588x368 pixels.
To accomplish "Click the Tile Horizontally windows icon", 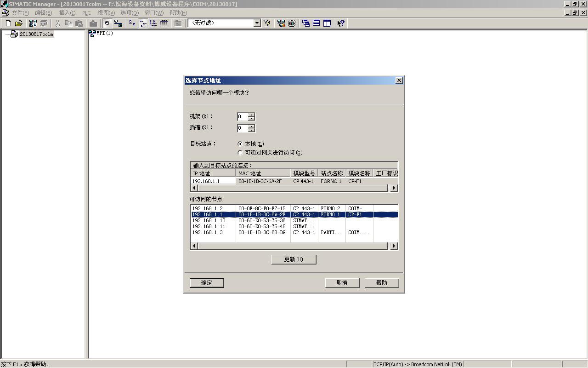I will point(317,23).
